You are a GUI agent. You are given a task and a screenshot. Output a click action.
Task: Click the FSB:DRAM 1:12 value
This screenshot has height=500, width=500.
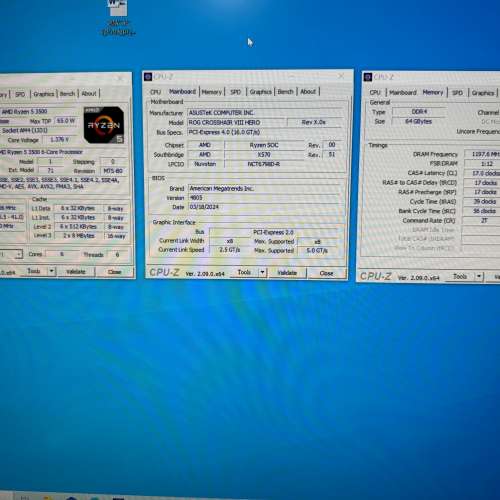coord(482,164)
